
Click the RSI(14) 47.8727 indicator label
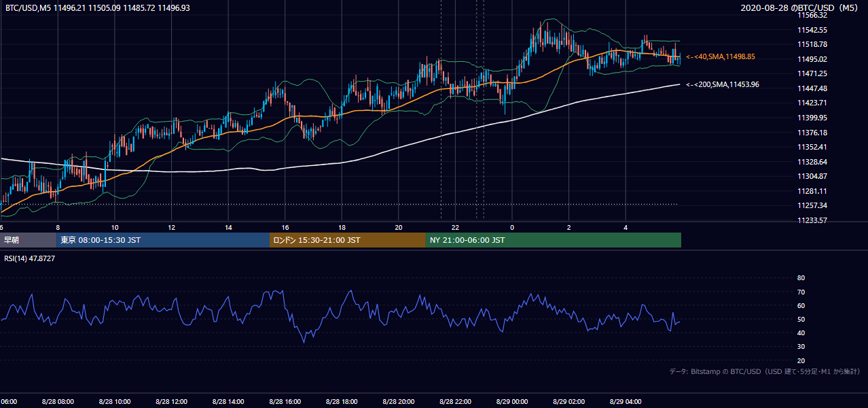pyautogui.click(x=30, y=258)
